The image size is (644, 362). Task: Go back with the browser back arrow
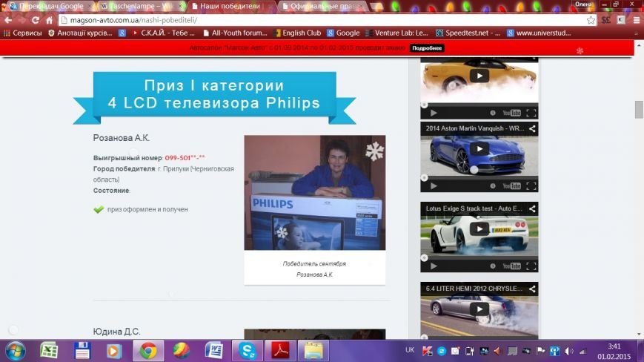coord(8,20)
